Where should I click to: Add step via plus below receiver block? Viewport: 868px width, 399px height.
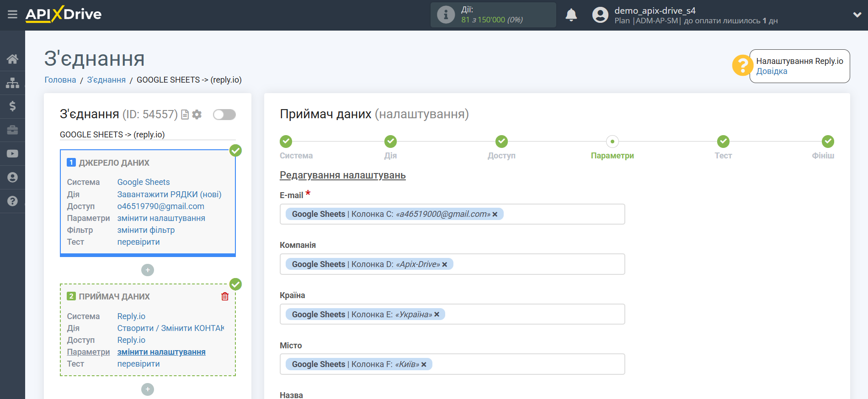(148, 389)
